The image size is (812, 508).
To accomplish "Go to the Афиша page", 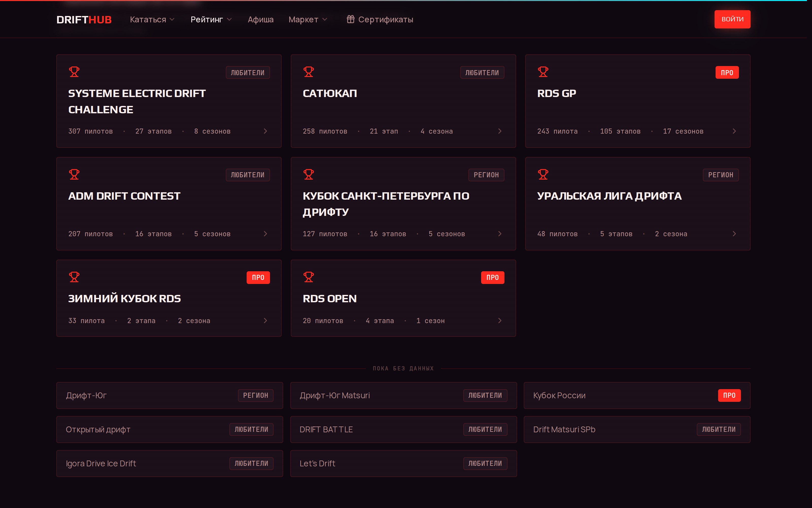I will click(260, 20).
